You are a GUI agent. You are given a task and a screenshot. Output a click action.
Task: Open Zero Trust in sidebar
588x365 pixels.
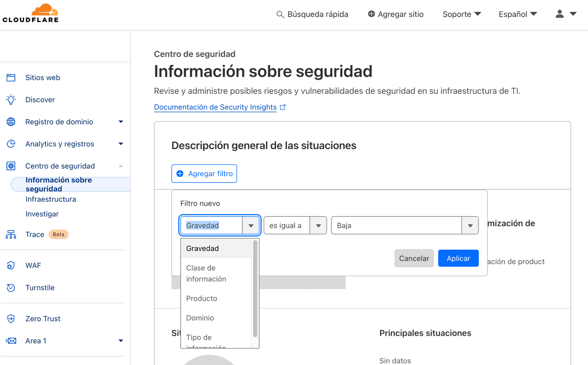tap(43, 319)
